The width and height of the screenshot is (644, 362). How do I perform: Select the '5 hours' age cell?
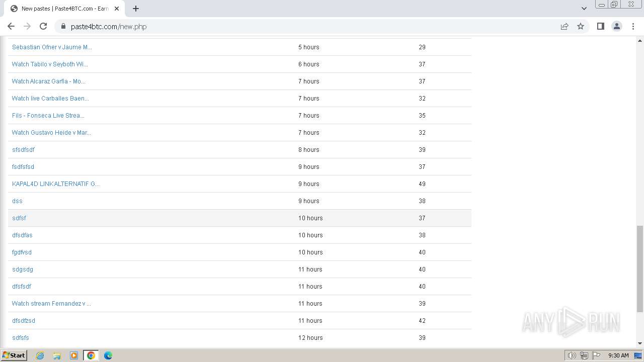pyautogui.click(x=309, y=47)
